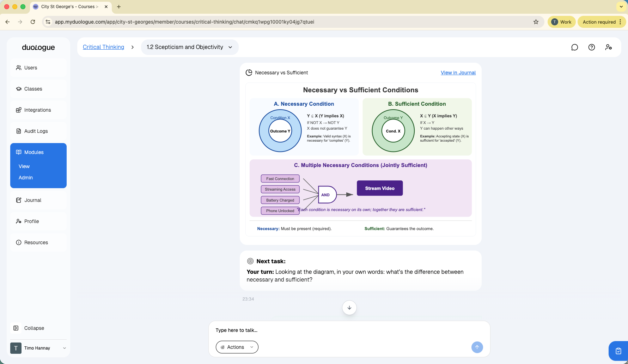Viewport: 628px width, 364px height.
Task: Open the clipboard checklist floating button
Action: [x=618, y=351]
